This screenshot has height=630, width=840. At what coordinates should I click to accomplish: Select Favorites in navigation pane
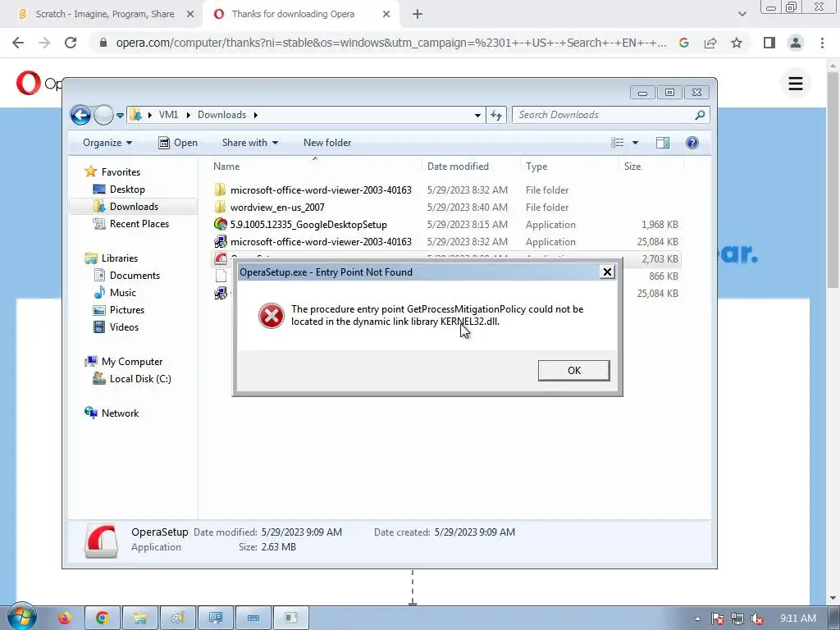coord(121,172)
